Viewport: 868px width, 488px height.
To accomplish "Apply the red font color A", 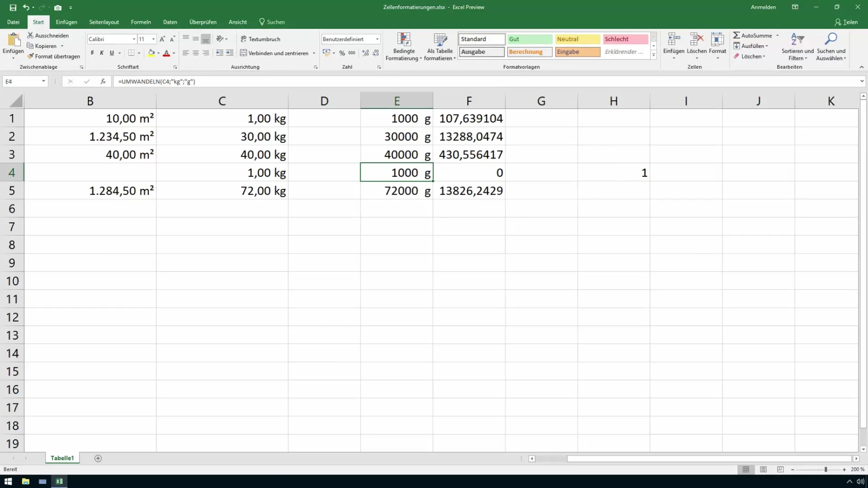I will (166, 53).
